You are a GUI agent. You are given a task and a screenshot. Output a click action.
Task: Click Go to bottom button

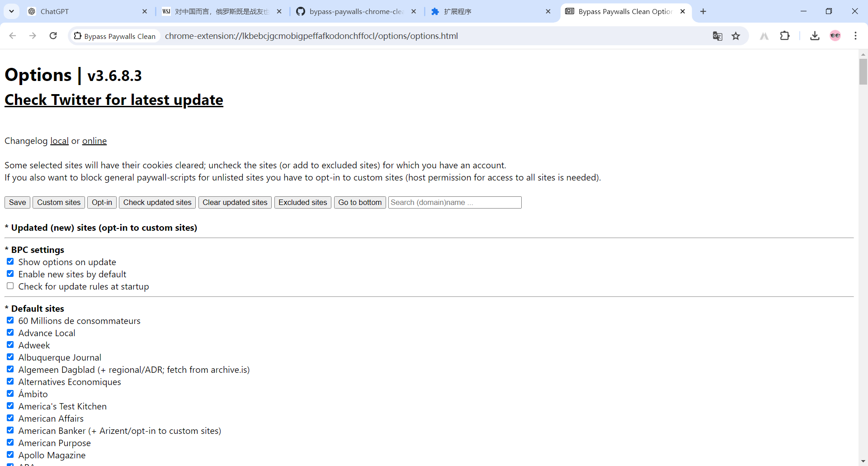pyautogui.click(x=360, y=202)
